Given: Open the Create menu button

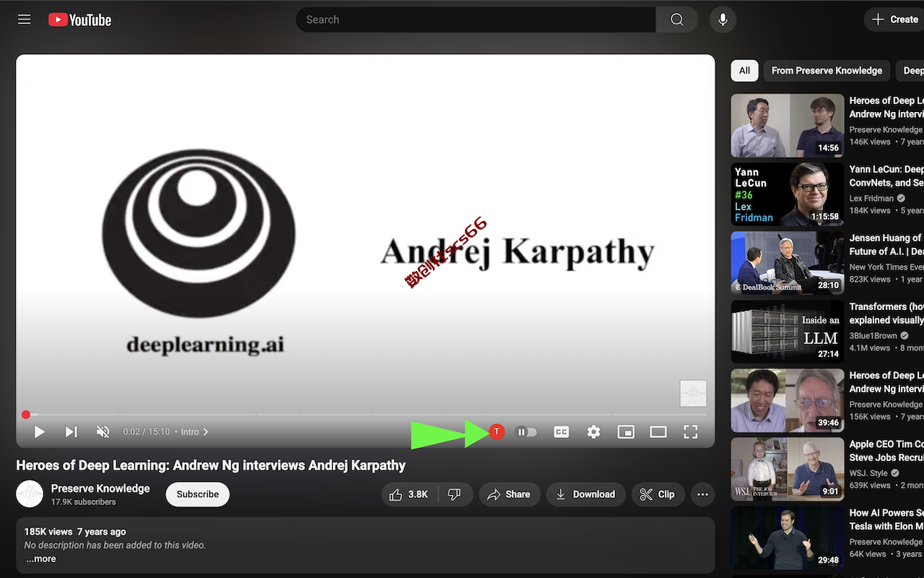Looking at the screenshot, I should click(894, 20).
